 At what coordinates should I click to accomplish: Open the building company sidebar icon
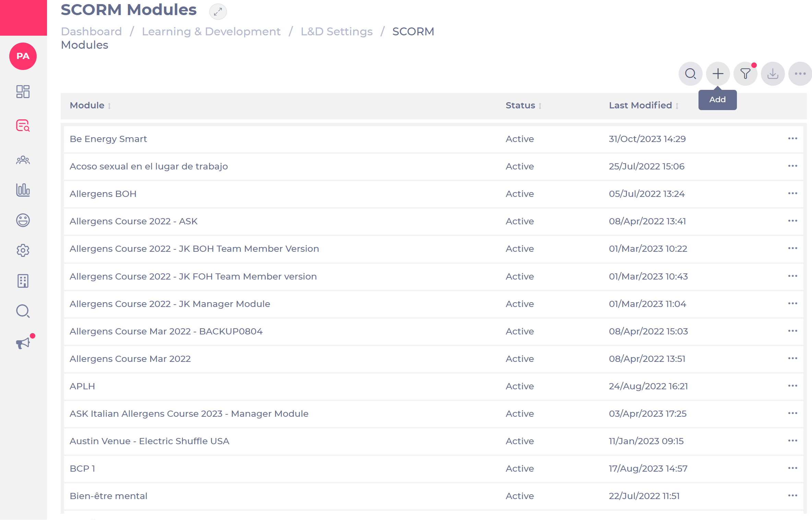click(x=23, y=281)
